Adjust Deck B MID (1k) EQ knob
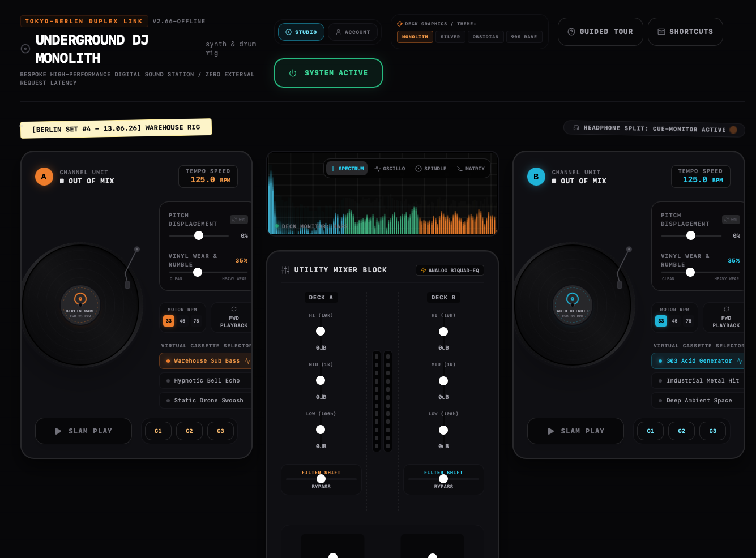Screen dimensions: 756x558 click(443, 381)
